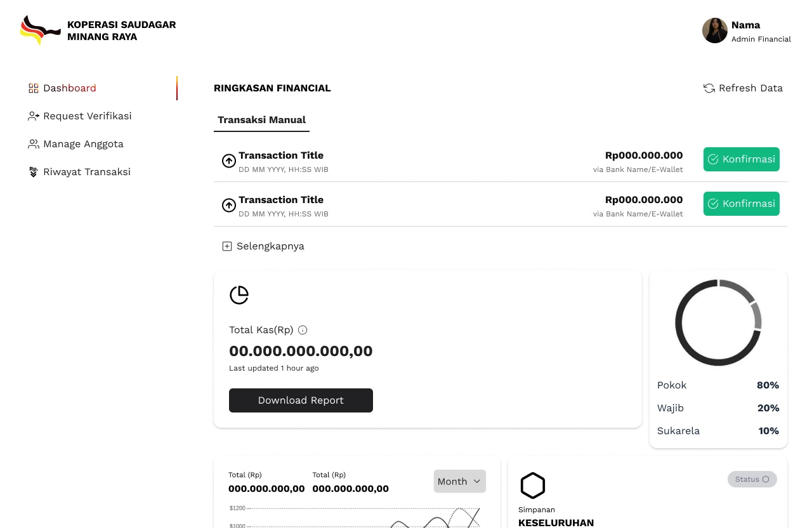The image size is (812, 528).
Task: Click the second transaction's Rp000.000.000 amount
Action: (x=644, y=200)
